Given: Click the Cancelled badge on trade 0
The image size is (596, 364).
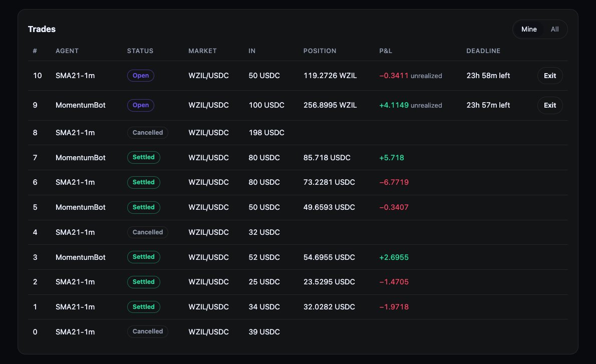Looking at the screenshot, I should coord(147,331).
